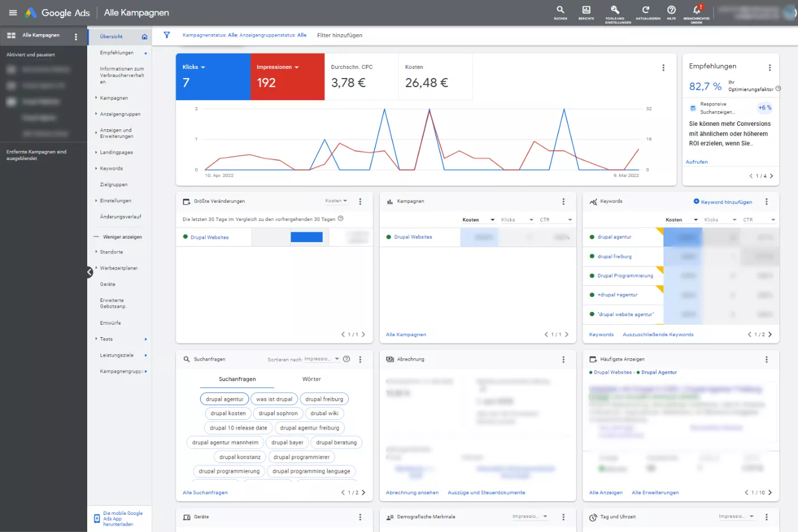
Task: Open Impressio dropdown in Demografische Merkmale
Action: [x=530, y=517]
